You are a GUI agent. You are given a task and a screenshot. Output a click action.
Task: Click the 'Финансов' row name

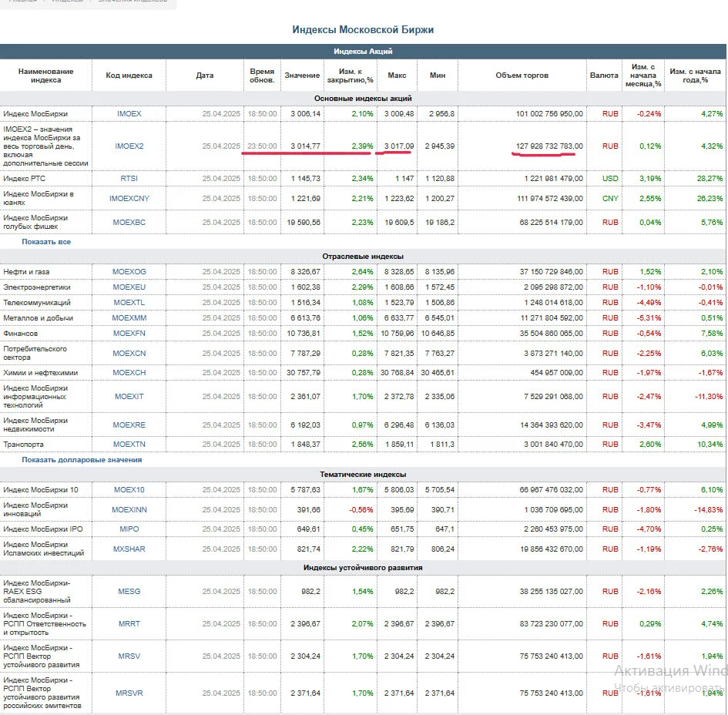(21, 334)
